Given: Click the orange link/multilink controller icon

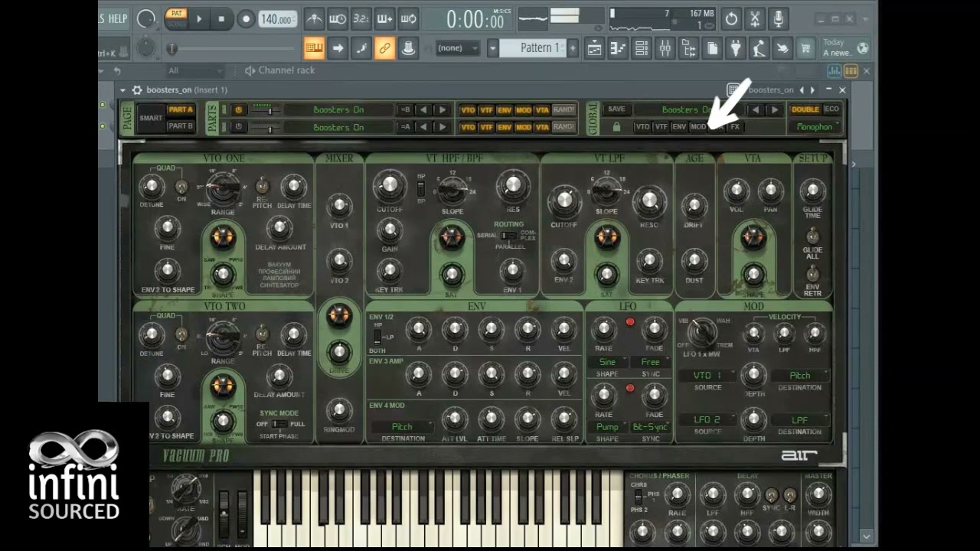Looking at the screenshot, I should tap(385, 48).
